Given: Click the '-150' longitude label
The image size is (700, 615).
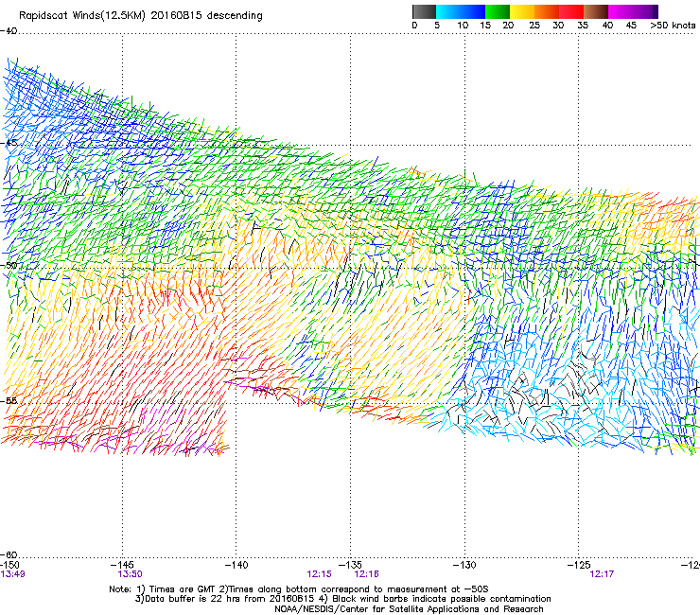Looking at the screenshot, I should click(x=9, y=565).
